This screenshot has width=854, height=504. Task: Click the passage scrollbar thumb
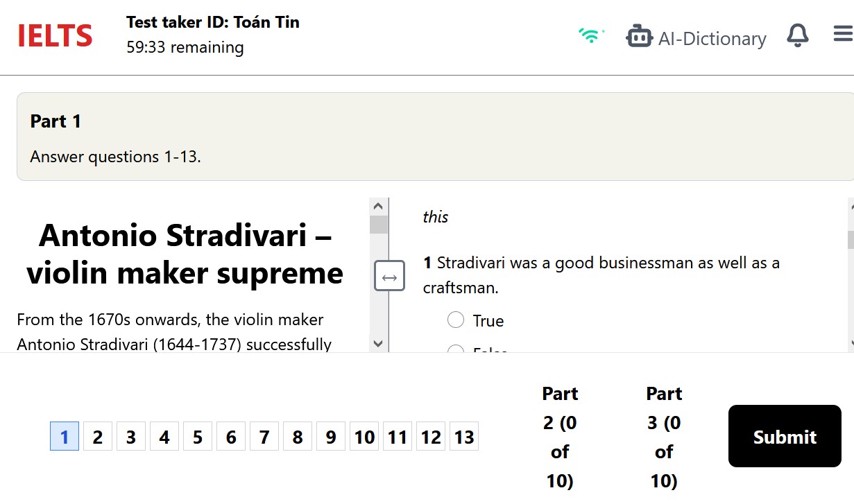click(x=378, y=225)
